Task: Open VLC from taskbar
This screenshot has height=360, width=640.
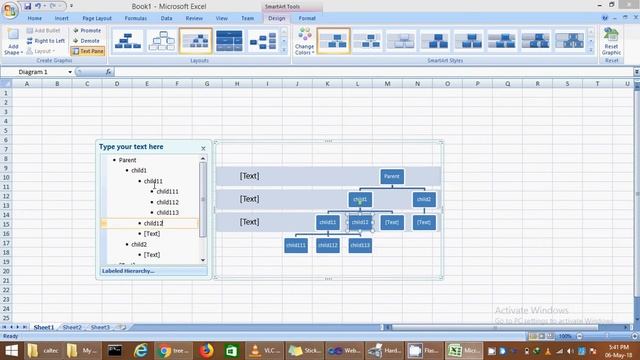Action: (264, 351)
